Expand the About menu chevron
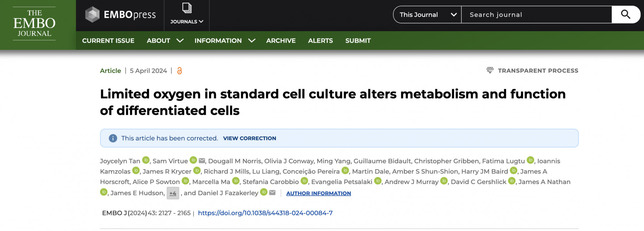The height and width of the screenshot is (231, 644). [x=180, y=41]
